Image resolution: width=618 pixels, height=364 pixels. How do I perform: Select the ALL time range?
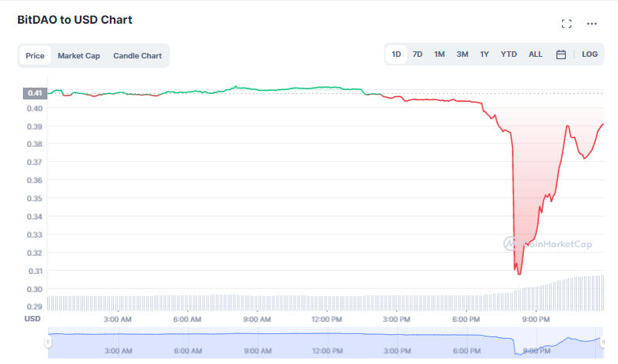535,54
